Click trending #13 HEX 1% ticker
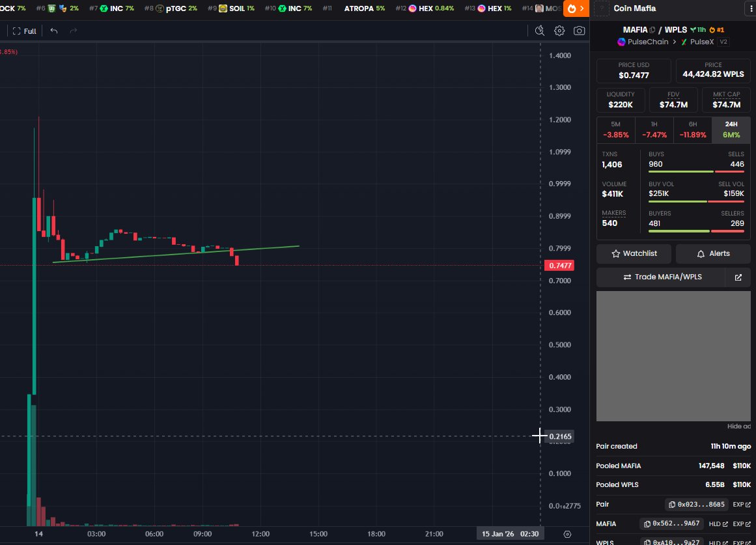The height and width of the screenshot is (545, 756). click(488, 8)
